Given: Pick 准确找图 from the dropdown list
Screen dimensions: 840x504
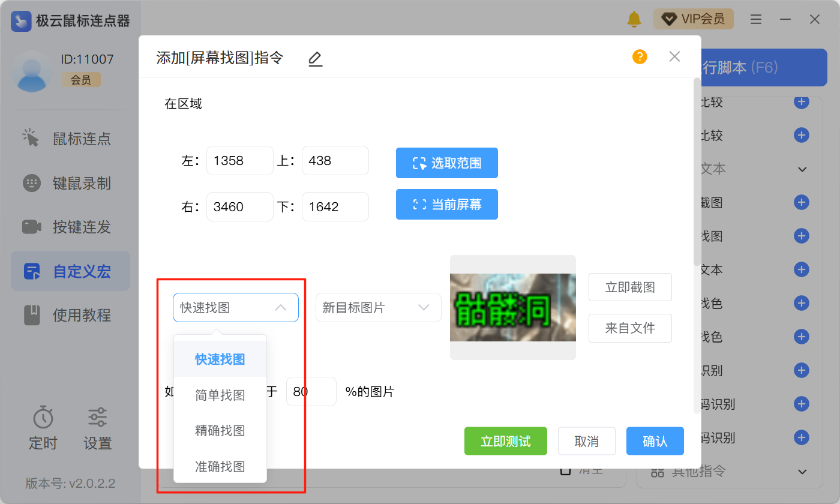Looking at the screenshot, I should (x=220, y=466).
